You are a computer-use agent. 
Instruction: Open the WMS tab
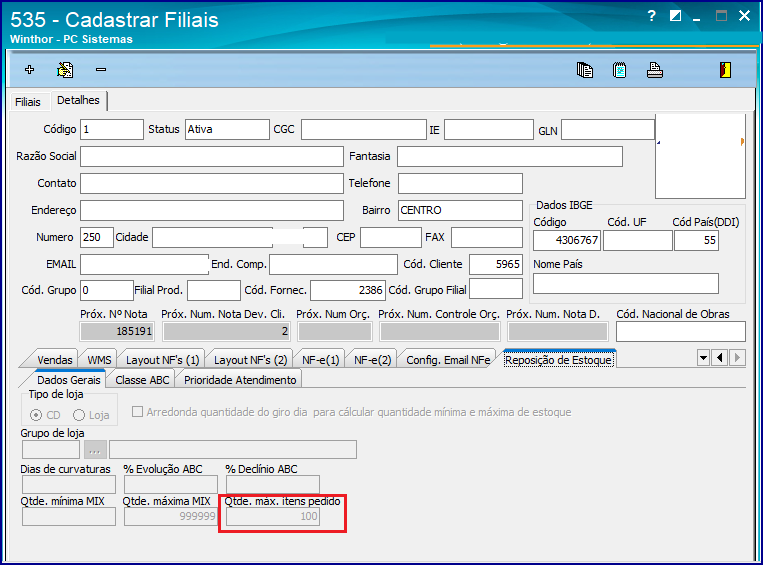99,360
